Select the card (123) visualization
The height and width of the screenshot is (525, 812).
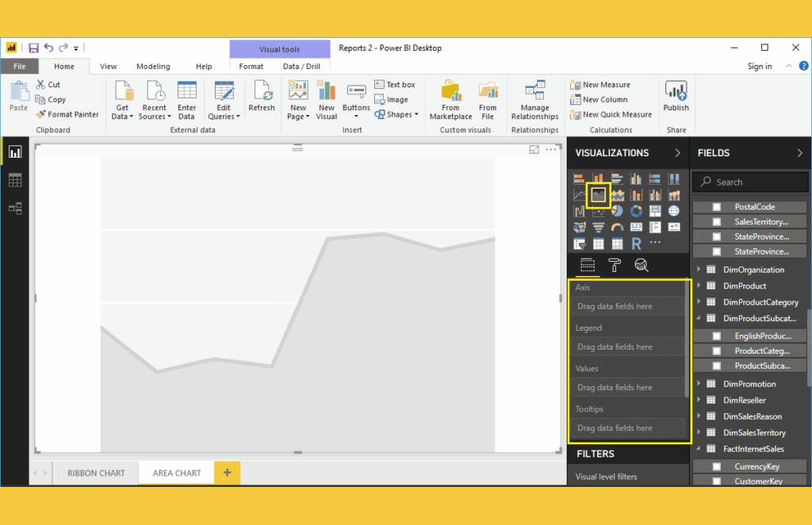[636, 228]
